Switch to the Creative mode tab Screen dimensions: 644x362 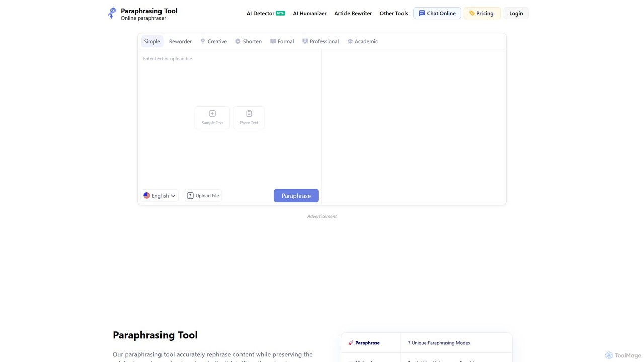tap(214, 41)
